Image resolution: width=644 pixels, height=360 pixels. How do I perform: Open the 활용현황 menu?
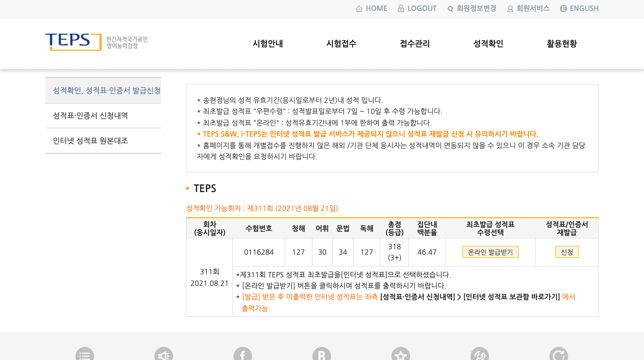(x=562, y=44)
